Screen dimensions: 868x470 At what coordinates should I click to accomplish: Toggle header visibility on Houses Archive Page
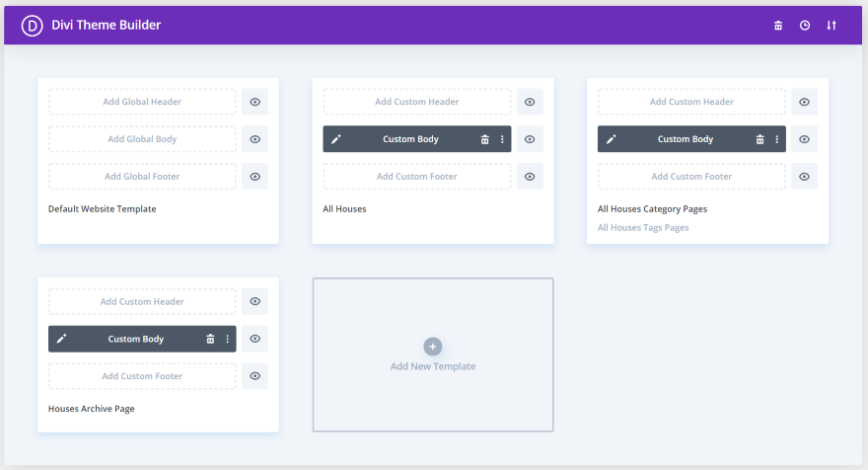pyautogui.click(x=254, y=301)
